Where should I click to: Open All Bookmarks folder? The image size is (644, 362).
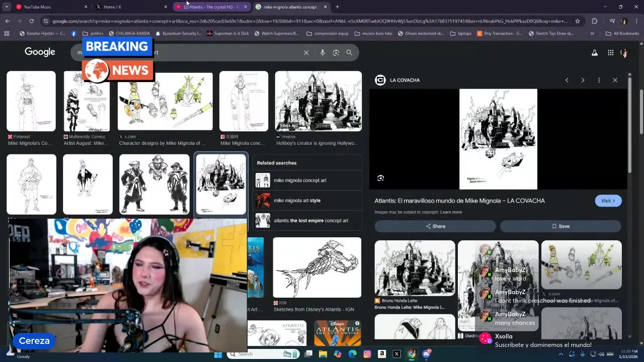pyautogui.click(x=622, y=34)
